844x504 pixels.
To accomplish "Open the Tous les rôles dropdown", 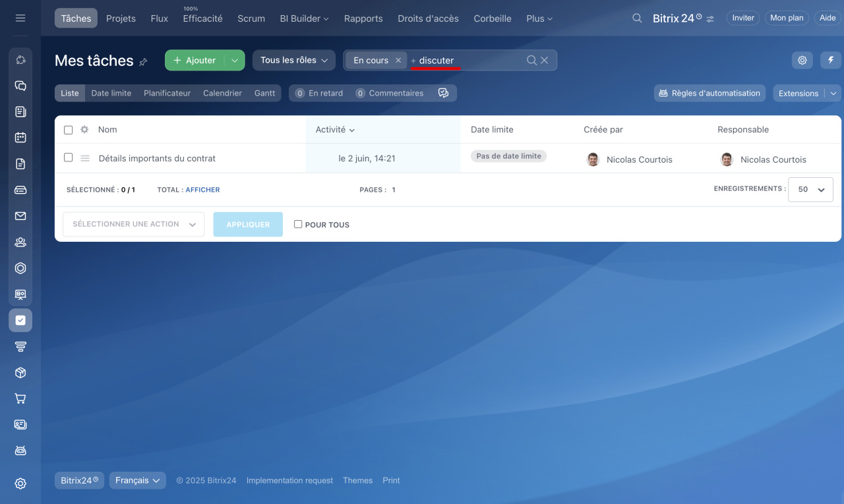I will (294, 60).
